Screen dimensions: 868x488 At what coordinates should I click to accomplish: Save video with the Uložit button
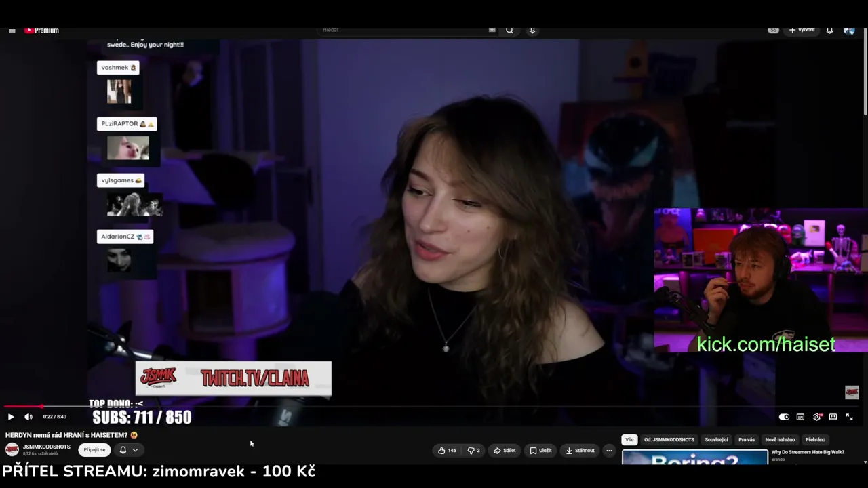[x=540, y=451]
